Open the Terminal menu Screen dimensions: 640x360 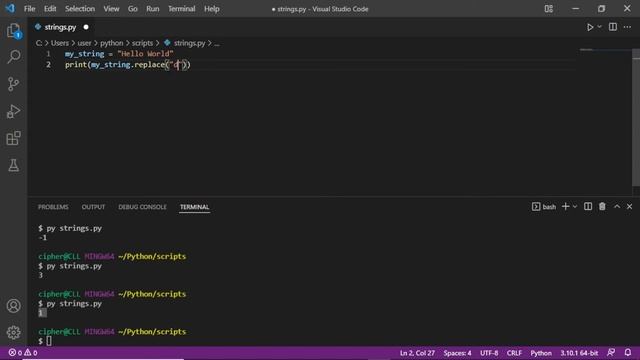182,9
